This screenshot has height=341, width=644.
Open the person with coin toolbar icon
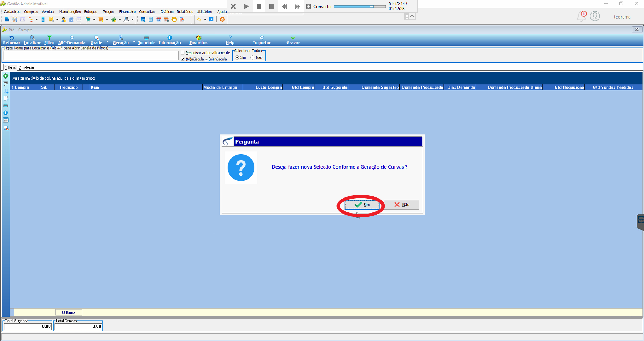tap(64, 20)
